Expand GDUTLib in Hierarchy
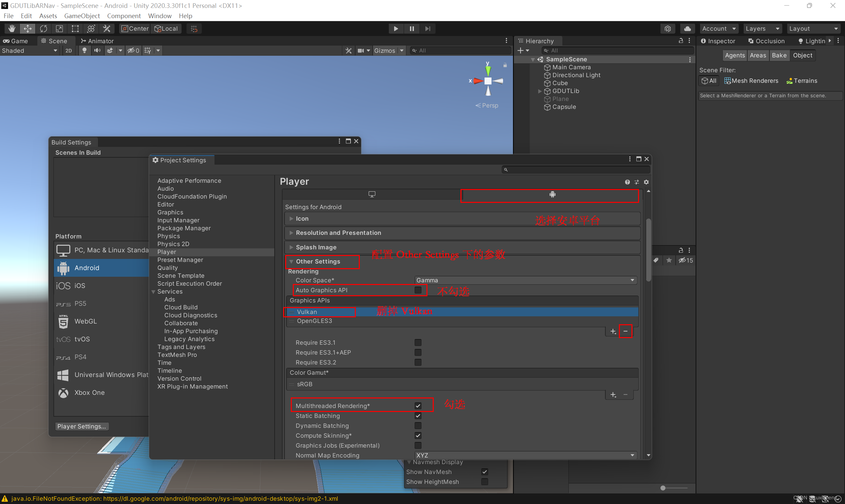Viewport: 845px width, 504px height. 540,91
